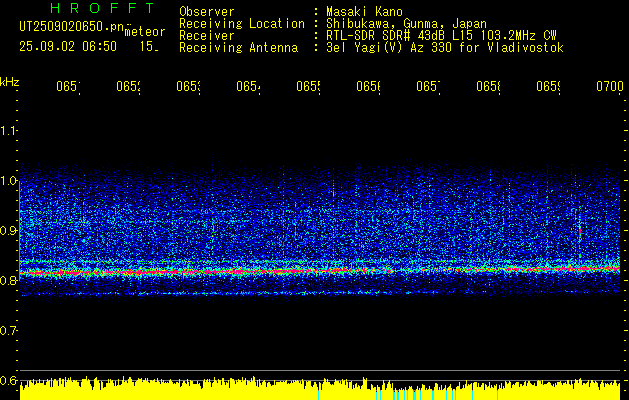Screen dimensions: 629x400
Task: Click the 0654 time marker
Action: [x=248, y=86]
